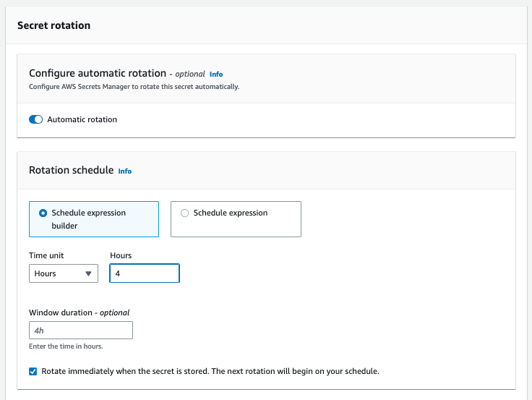The image size is (532, 400).
Task: Click the Rotation schedule heading
Action: coord(72,170)
